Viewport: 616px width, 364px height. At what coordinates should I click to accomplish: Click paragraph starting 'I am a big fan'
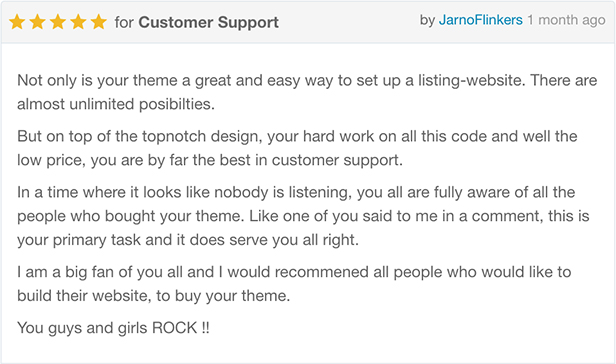pyautogui.click(x=294, y=284)
